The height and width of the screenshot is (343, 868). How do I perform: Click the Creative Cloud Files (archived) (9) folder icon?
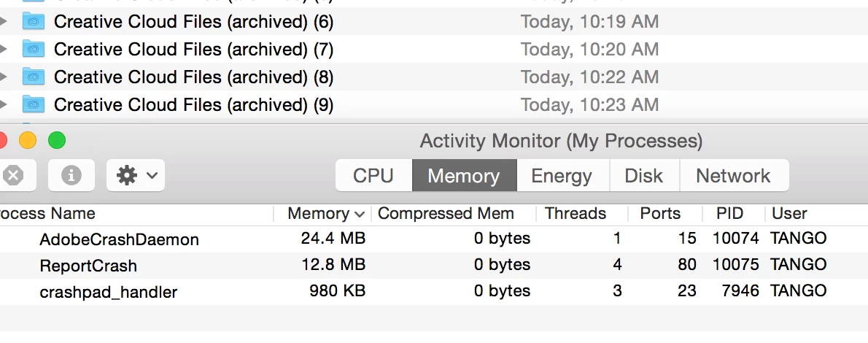point(34,104)
